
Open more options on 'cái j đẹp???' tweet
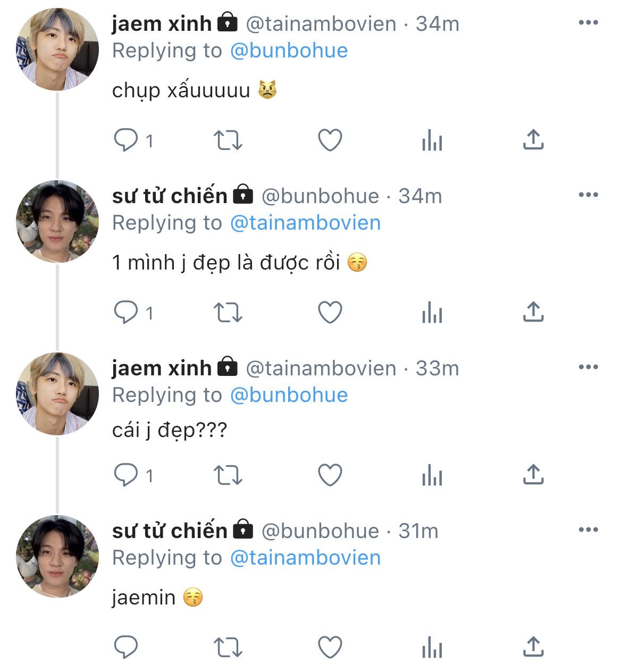point(588,367)
